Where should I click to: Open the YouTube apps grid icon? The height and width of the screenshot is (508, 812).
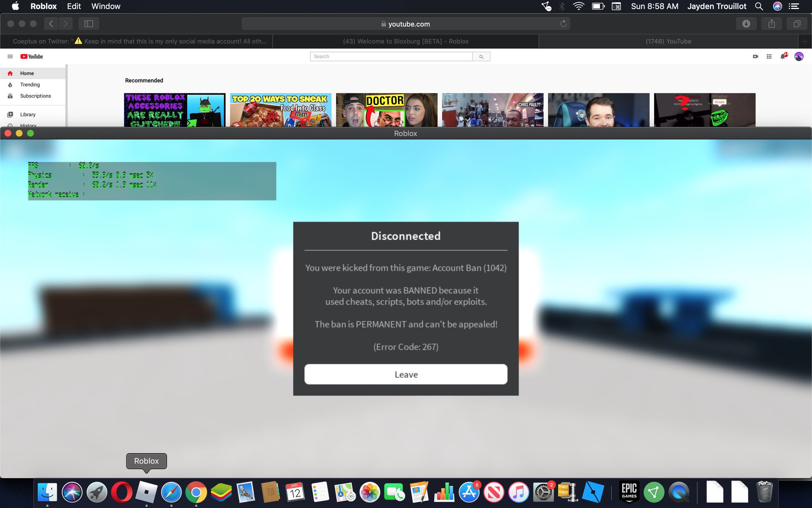pyautogui.click(x=769, y=56)
